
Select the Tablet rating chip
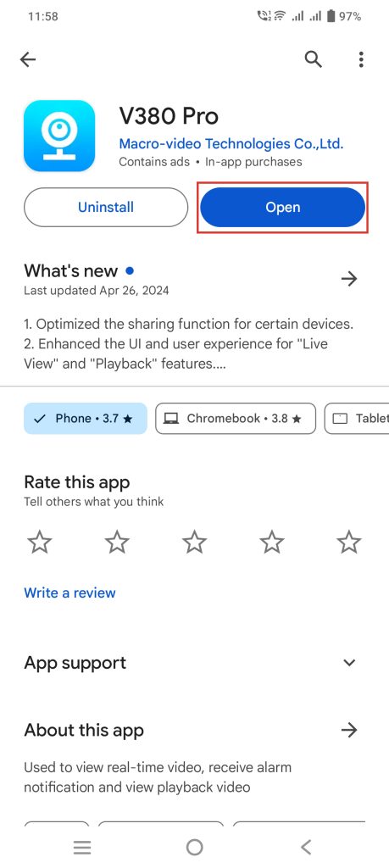[357, 419]
